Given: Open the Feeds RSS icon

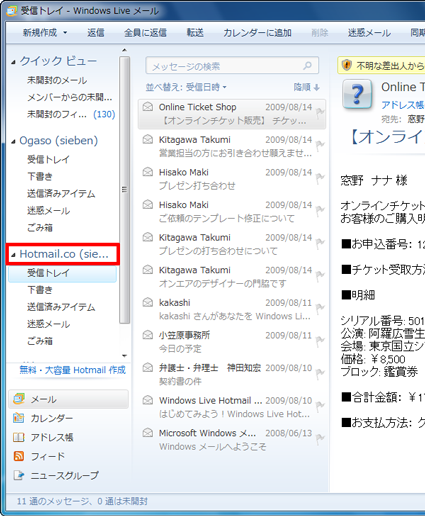Looking at the screenshot, I should 19,456.
